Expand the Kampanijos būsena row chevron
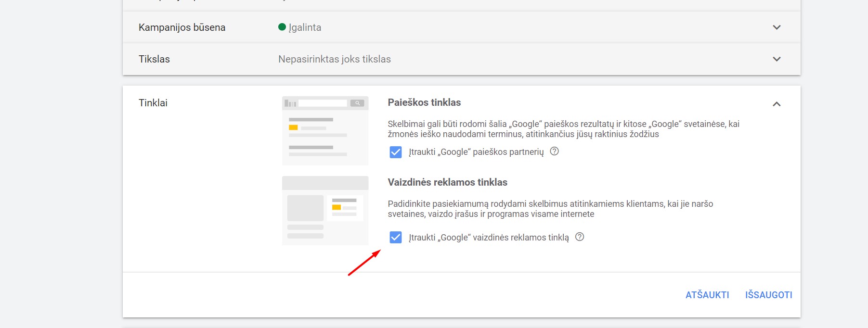Viewport: 868px width, 328px height. [x=777, y=27]
